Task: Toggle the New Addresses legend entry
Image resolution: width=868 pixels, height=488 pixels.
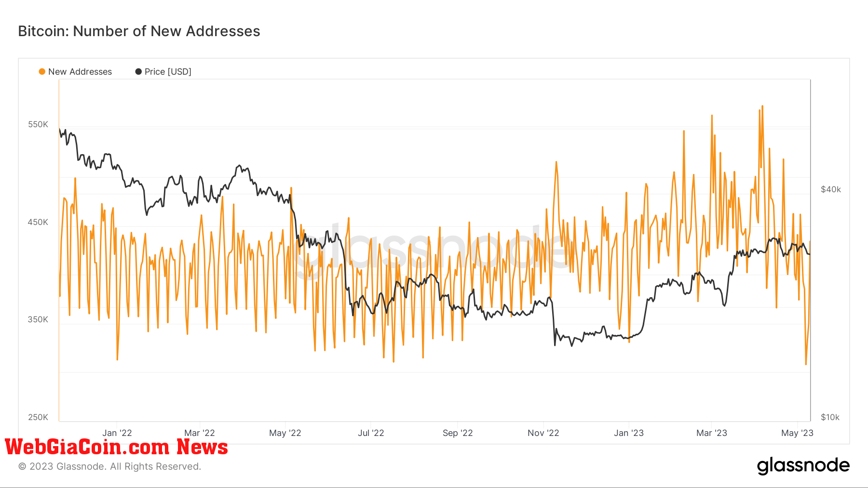Action: coord(75,72)
